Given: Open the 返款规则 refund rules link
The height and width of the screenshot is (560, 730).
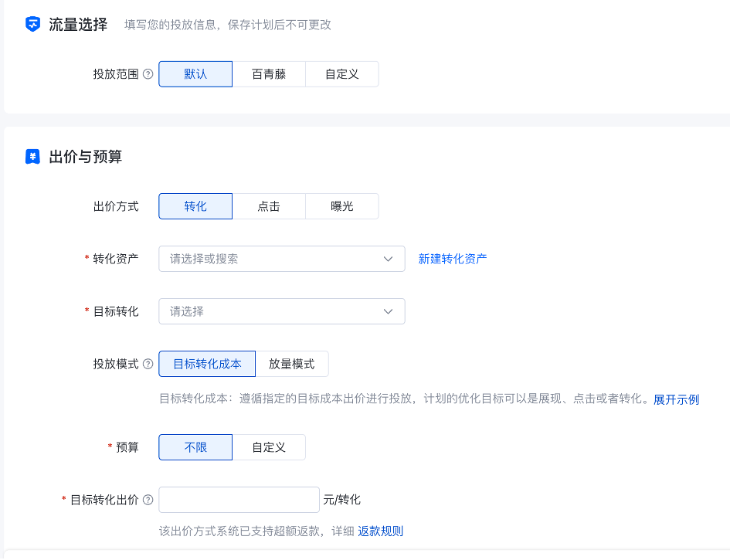Looking at the screenshot, I should pyautogui.click(x=380, y=531).
